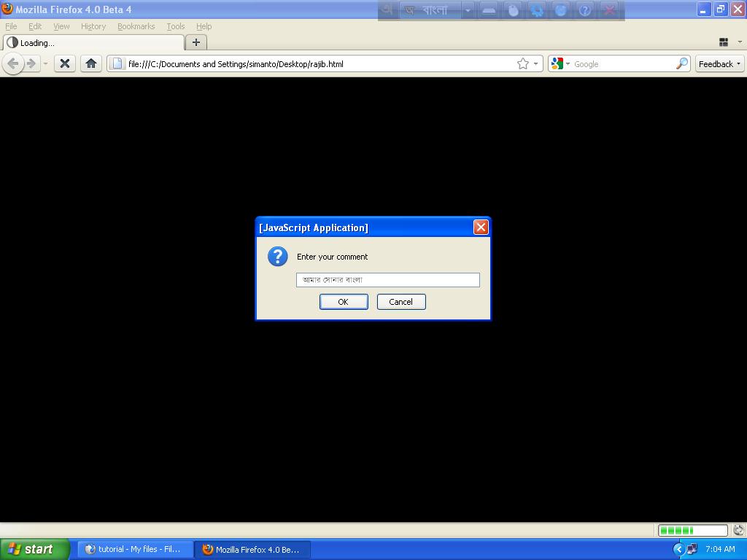Open the Tools menu
This screenshot has width=747, height=560.
click(x=175, y=26)
